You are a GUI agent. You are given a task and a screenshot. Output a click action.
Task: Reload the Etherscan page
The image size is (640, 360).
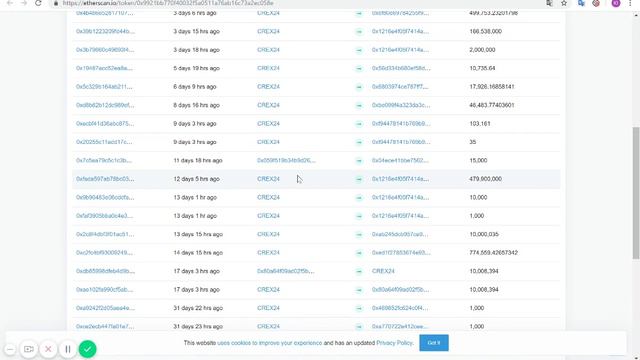pos(38,3)
